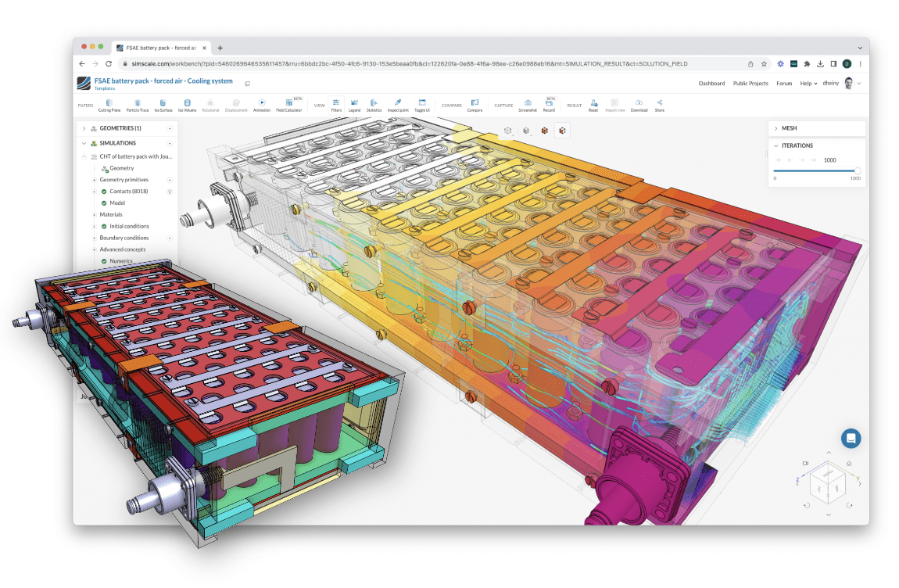Open the Field Calculator tool
Image resolution: width=899 pixels, height=588 pixels.
click(x=288, y=105)
